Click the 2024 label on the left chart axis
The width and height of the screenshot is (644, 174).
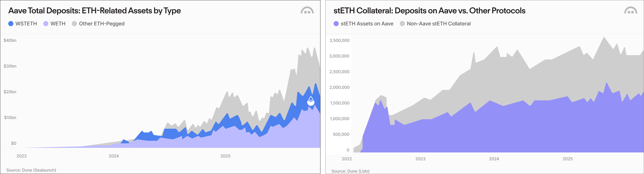coord(114,156)
